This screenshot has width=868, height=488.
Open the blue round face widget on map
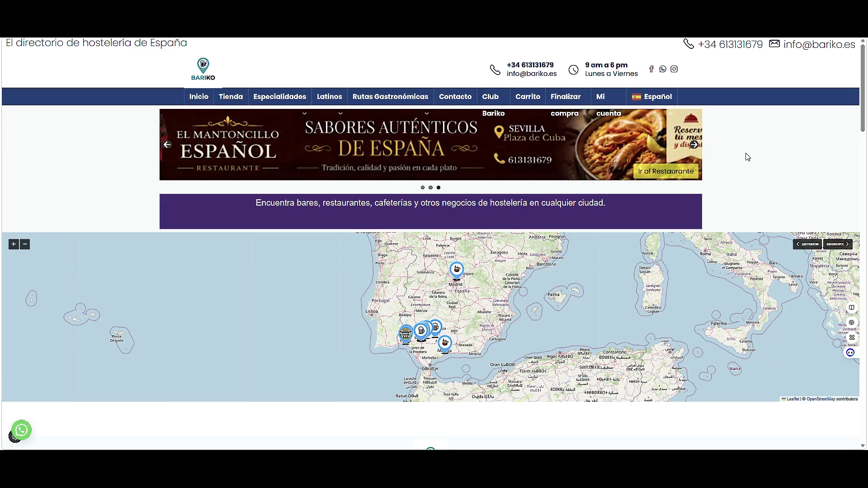(x=850, y=353)
